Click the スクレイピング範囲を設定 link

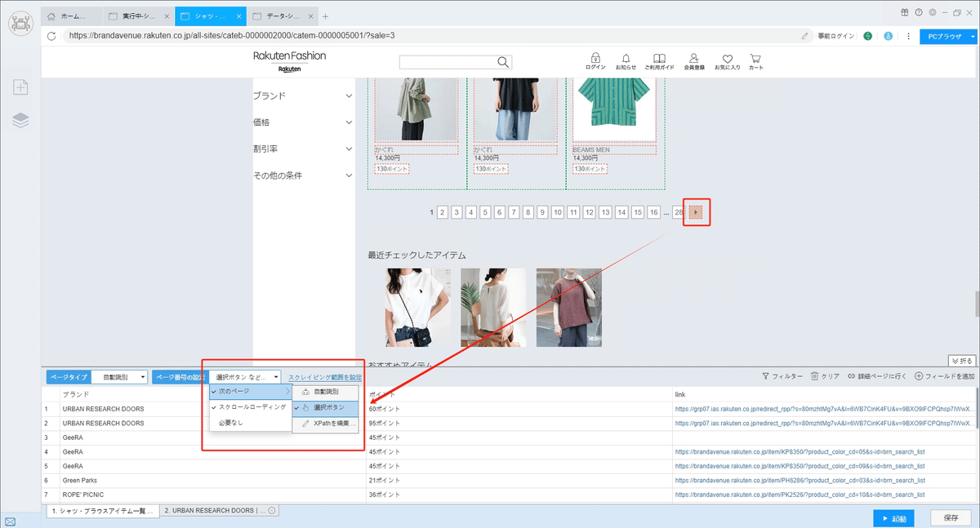click(325, 377)
